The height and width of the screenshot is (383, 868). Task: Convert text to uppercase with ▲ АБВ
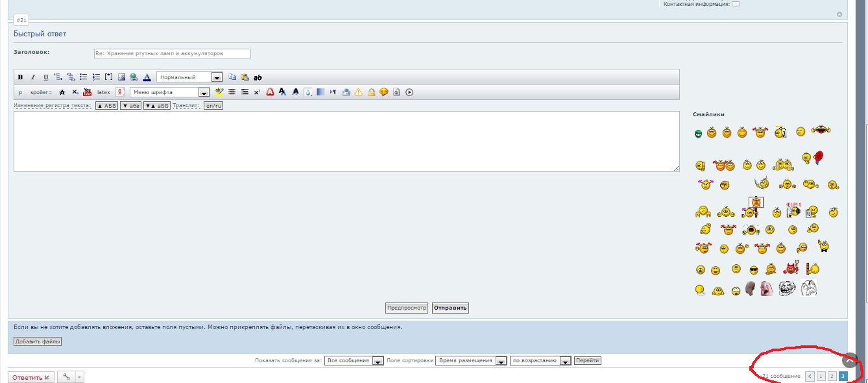click(106, 105)
